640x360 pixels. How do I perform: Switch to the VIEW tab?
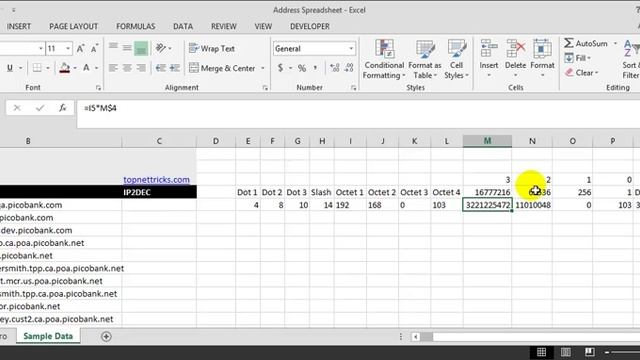tap(263, 27)
